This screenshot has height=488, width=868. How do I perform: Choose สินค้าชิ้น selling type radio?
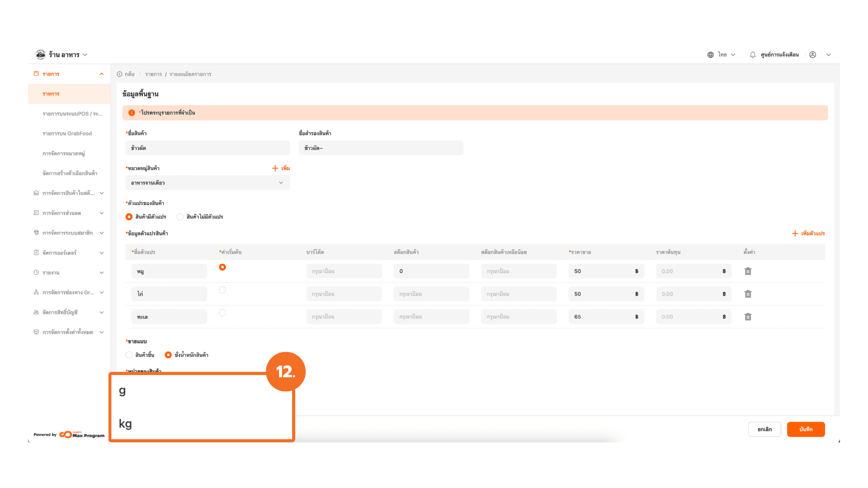click(x=129, y=355)
